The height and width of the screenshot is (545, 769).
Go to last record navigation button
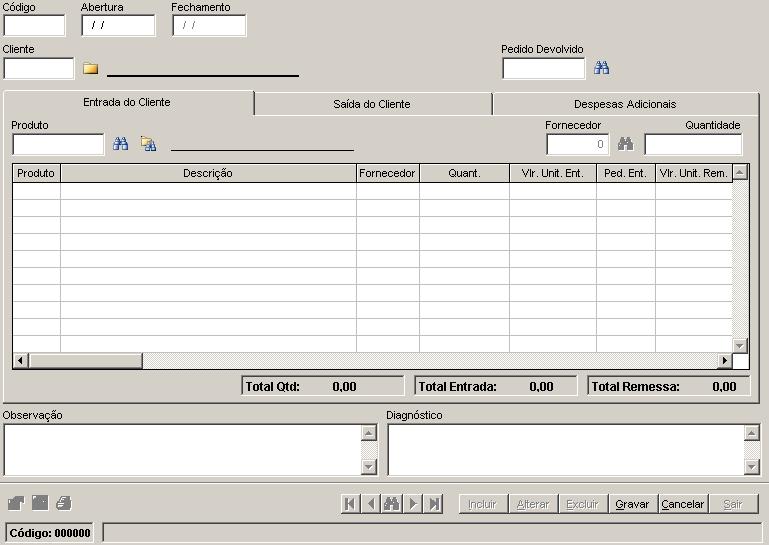pos(434,504)
